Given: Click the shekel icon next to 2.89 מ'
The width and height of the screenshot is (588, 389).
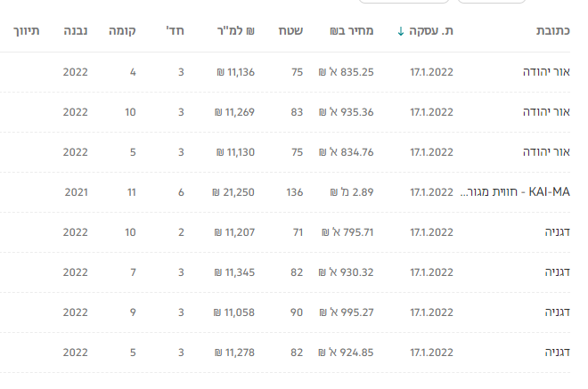Looking at the screenshot, I should point(333,192).
